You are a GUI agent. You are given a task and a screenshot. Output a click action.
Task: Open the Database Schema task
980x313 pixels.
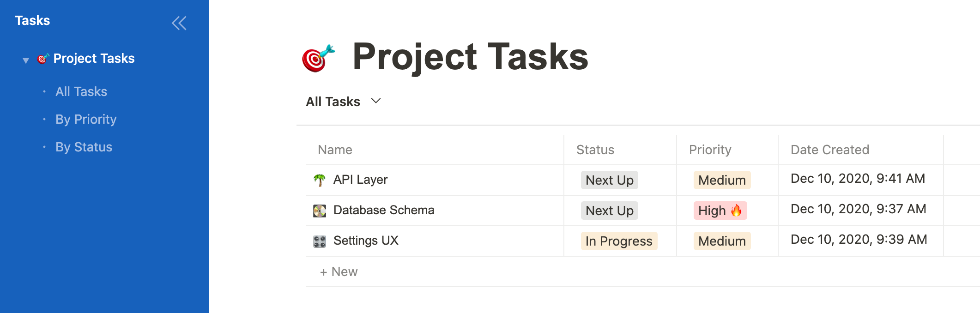(383, 210)
